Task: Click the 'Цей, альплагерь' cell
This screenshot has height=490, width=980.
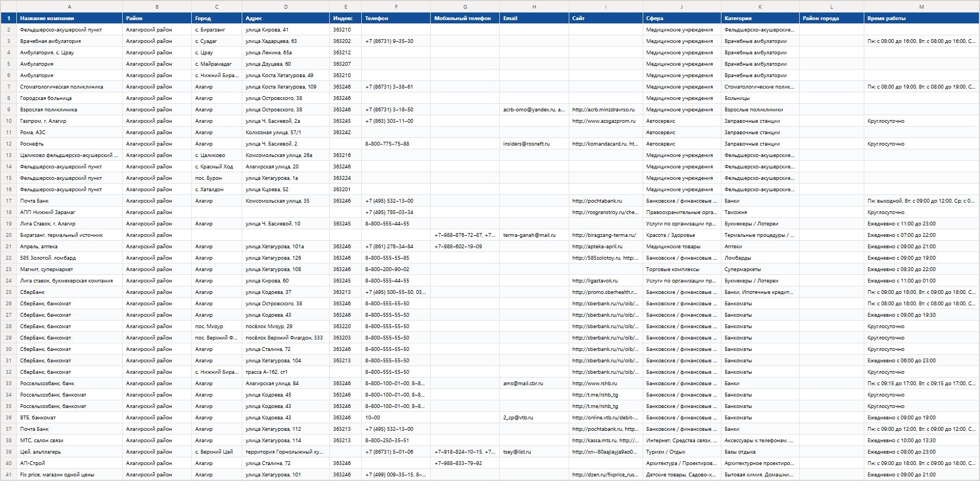Action: [x=70, y=452]
